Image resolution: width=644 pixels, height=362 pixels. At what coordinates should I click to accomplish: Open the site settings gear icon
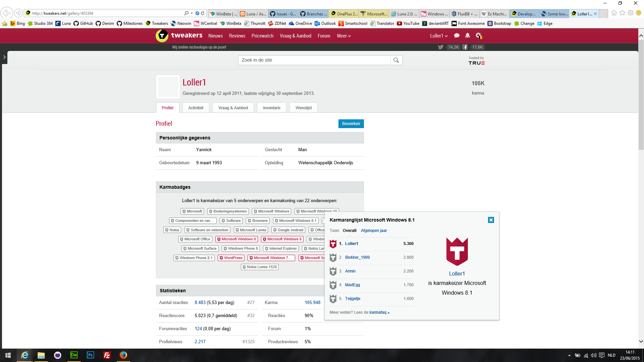[479, 36]
